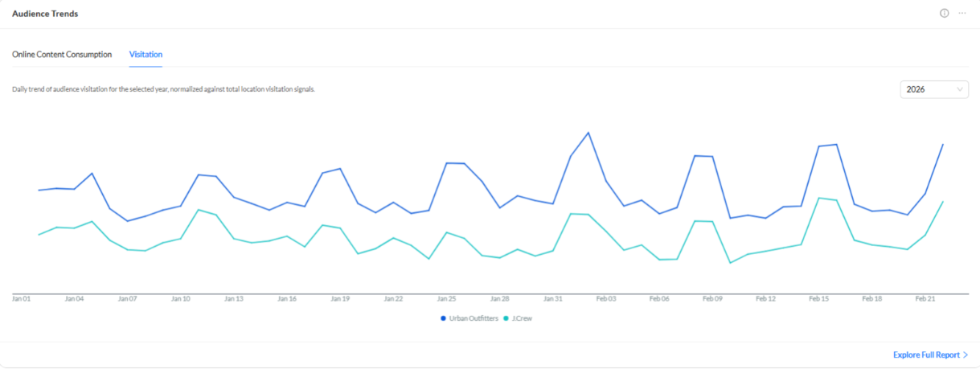Click Urban Outfitters highest peak before Feb 03
The image size is (980, 369).
588,133
